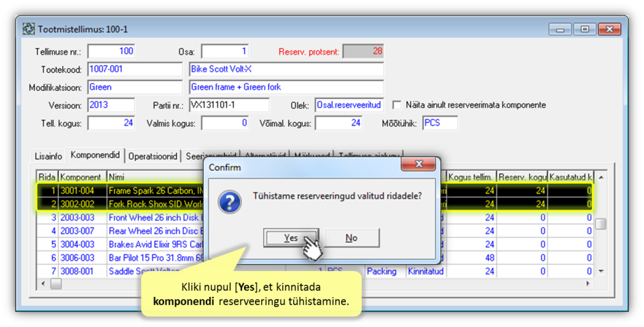Click the Tootekood field 1007-001
The image size is (644, 327).
point(135,70)
